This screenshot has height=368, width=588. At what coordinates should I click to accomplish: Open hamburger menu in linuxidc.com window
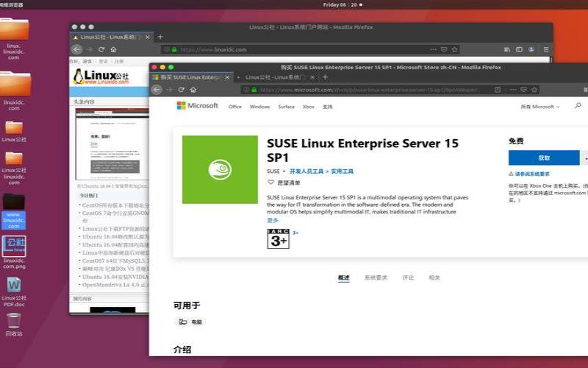[x=546, y=49]
